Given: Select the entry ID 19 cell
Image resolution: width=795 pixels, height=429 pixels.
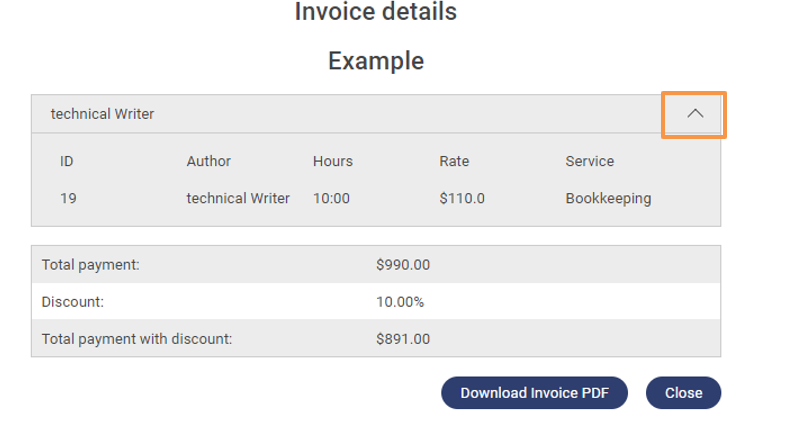Looking at the screenshot, I should click(x=68, y=198).
